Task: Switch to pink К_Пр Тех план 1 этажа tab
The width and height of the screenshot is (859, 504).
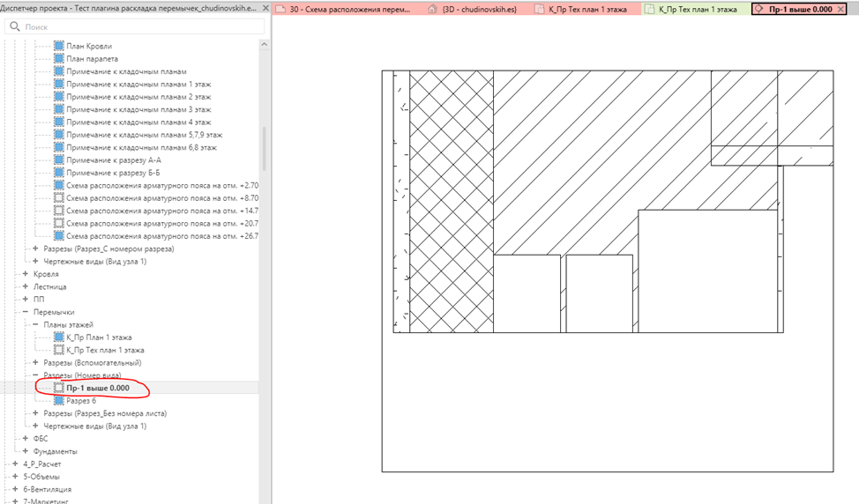Action: 586,10
